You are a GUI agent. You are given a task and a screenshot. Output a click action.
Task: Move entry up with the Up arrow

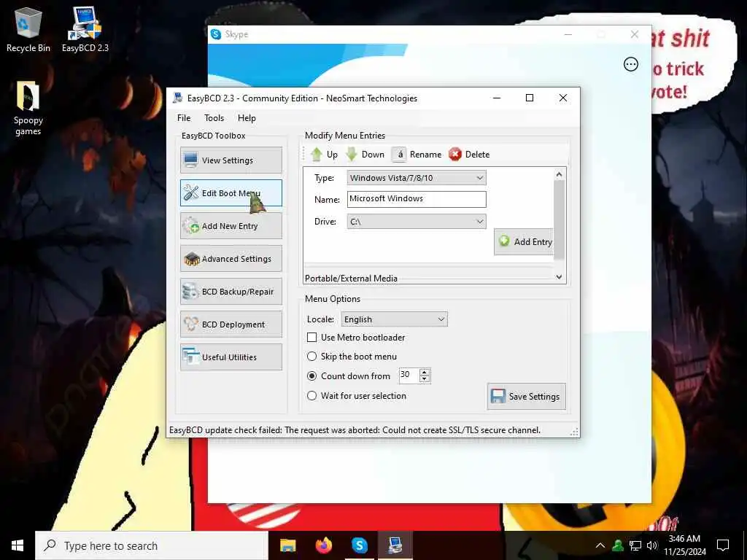[x=324, y=155]
